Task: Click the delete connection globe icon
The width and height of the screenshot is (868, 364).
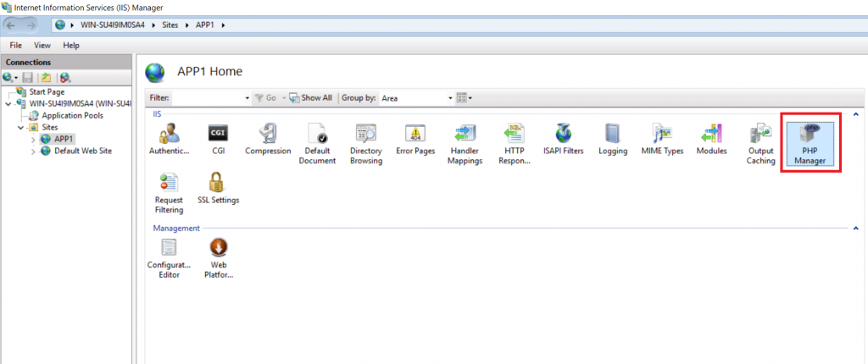Action: click(65, 78)
